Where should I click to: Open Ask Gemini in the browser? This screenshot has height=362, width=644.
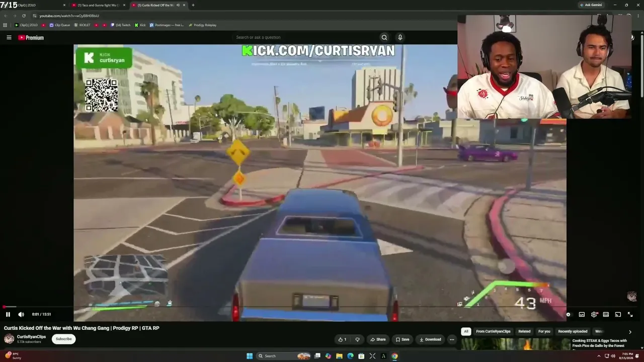[591, 5]
